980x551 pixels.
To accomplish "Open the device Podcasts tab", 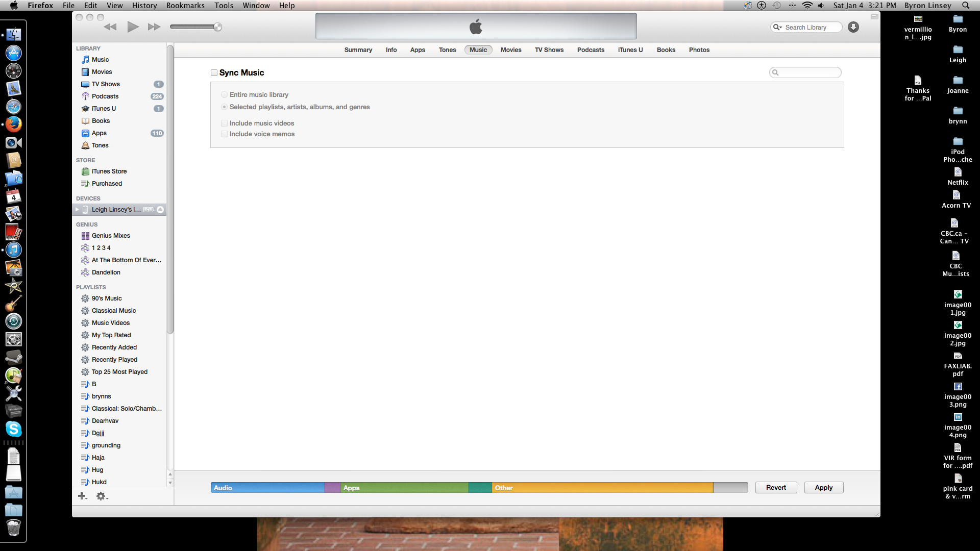I will click(x=591, y=50).
